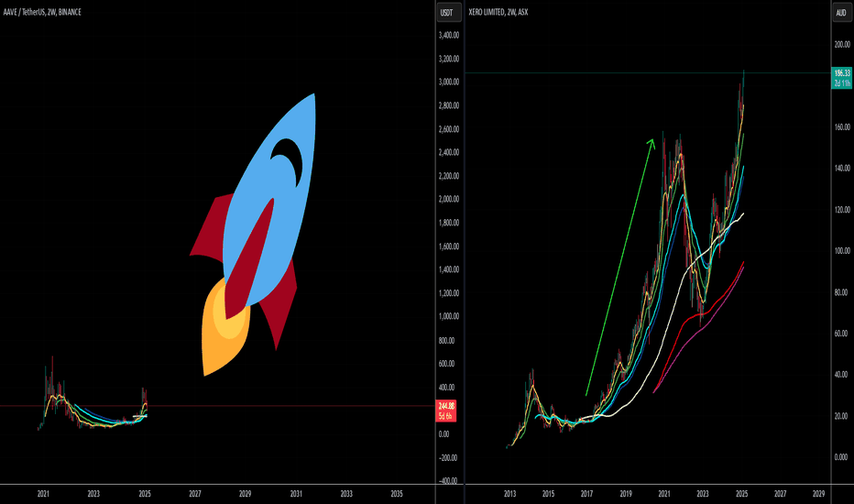This screenshot has height=504, width=854.
Task: Click 2019 on the XERO time axis
Action: (x=626, y=494)
